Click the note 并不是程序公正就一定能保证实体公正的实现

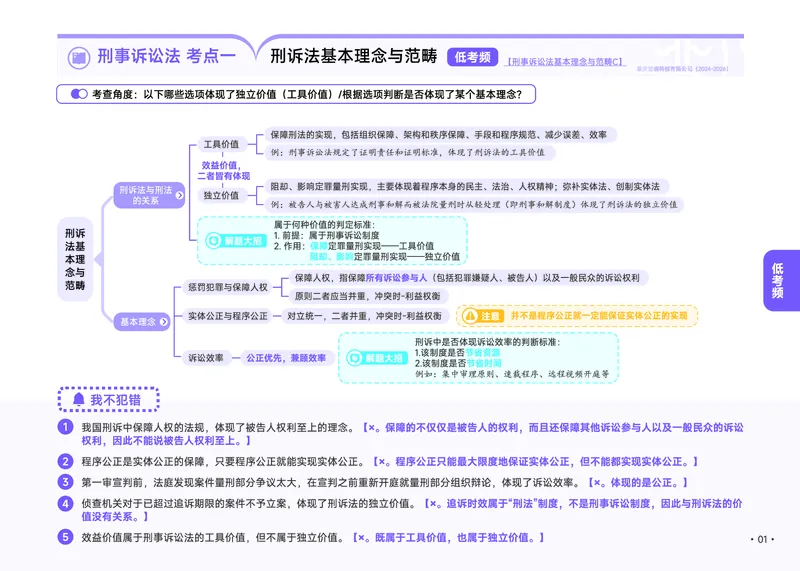[x=599, y=316]
